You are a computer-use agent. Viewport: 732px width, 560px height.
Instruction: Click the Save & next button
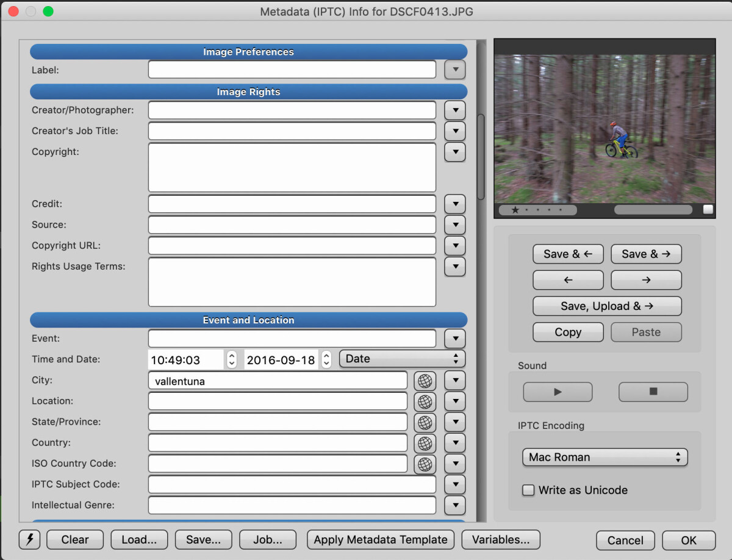(x=646, y=254)
